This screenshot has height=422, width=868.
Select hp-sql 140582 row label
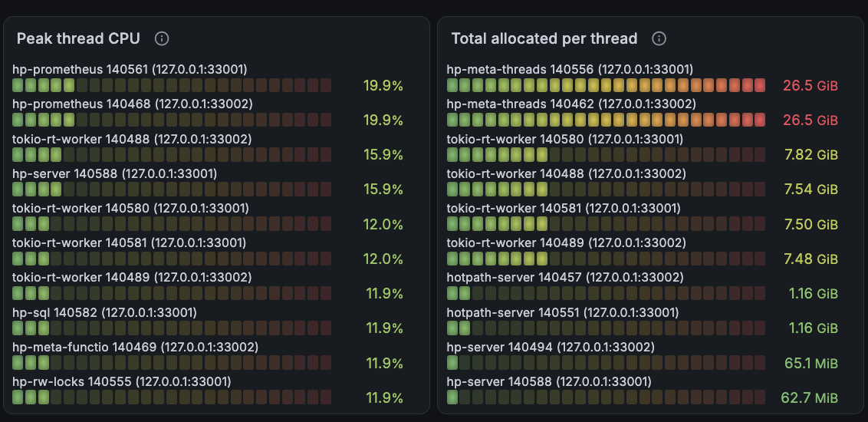click(x=104, y=312)
